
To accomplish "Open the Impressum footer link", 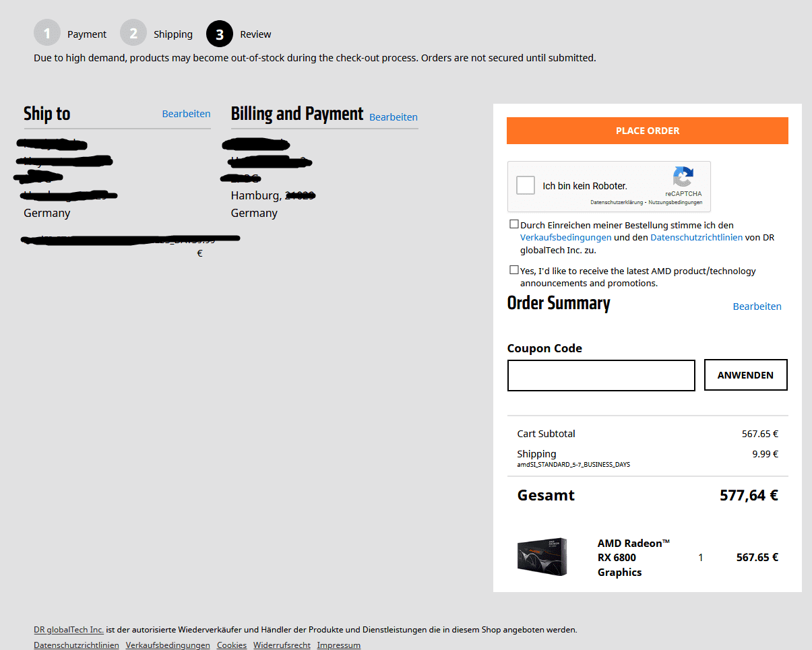I will click(339, 645).
